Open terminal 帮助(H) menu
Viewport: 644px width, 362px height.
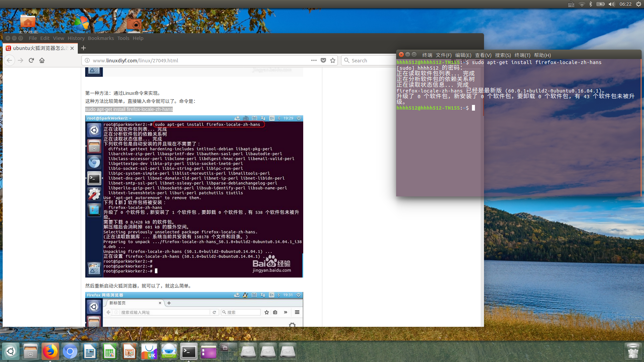coord(542,55)
